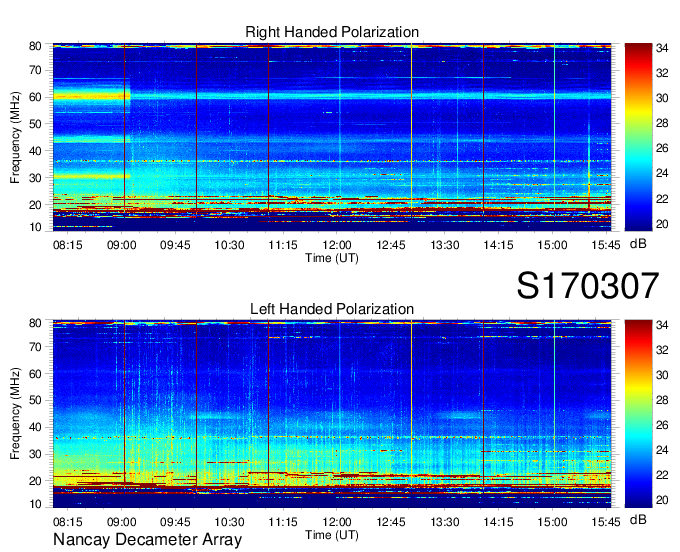Click the "Nancay Decameter Array" caption
The image size is (680, 552).
[147, 540]
